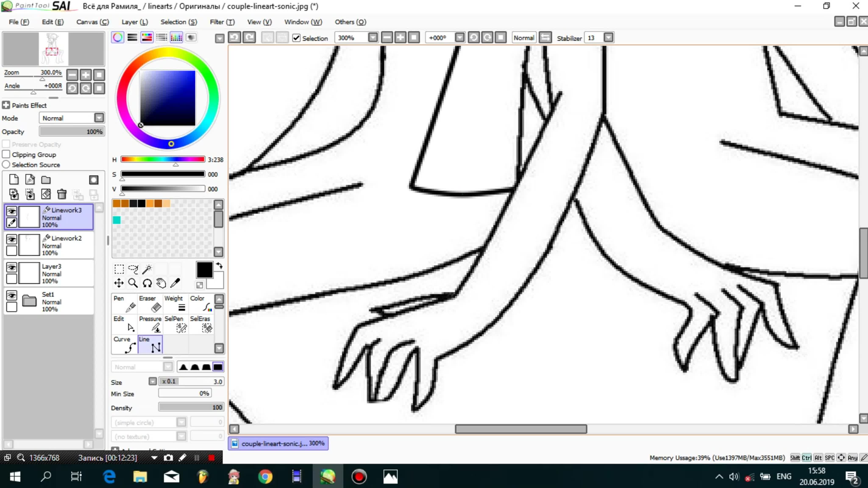Open the Filter menu
Viewport: 868px width, 488px height.
point(222,22)
